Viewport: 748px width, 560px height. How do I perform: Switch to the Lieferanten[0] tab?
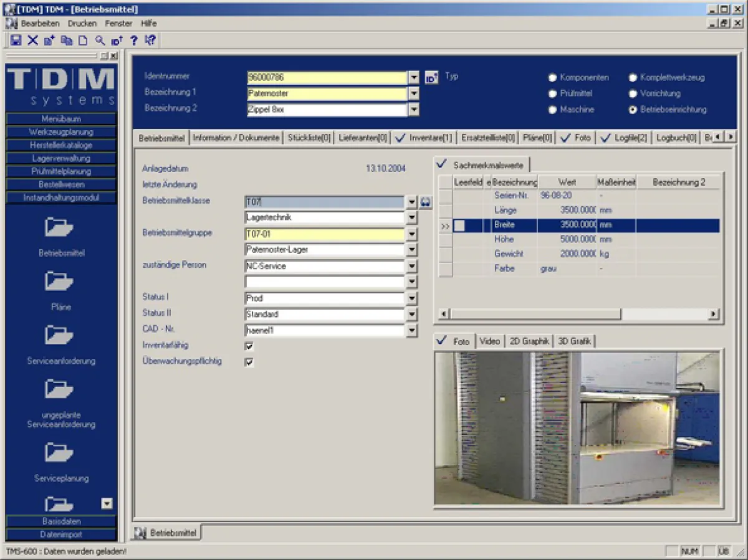(363, 138)
